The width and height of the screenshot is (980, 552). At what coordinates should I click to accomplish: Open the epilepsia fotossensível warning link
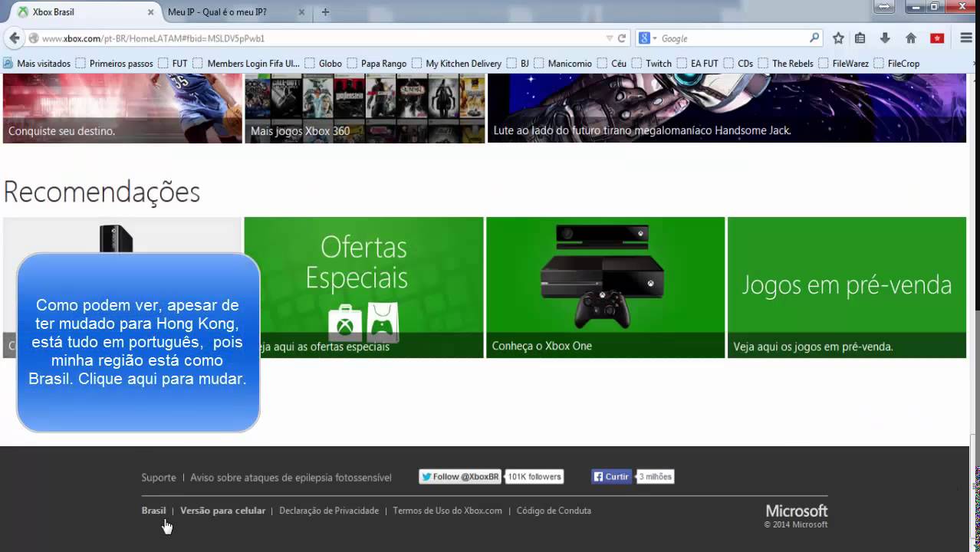click(x=291, y=478)
